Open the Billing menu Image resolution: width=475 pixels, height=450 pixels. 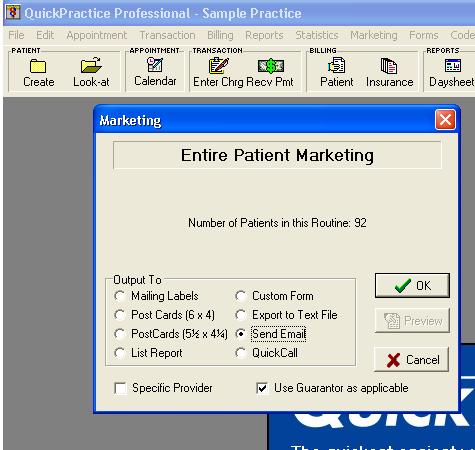click(220, 35)
